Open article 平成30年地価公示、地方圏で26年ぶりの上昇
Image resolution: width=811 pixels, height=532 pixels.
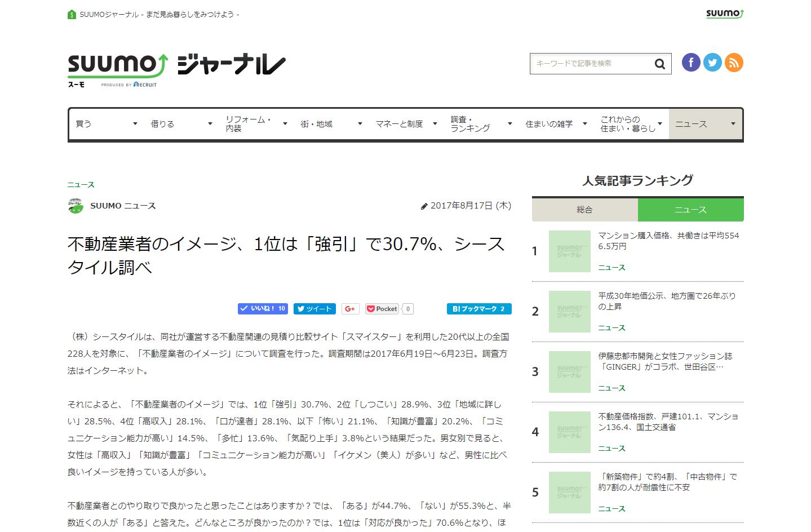(x=667, y=301)
